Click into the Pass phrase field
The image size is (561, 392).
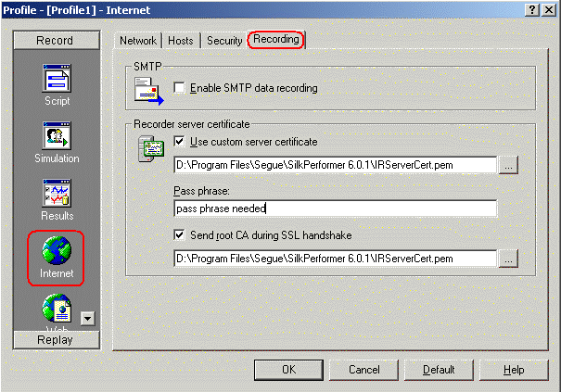click(336, 209)
